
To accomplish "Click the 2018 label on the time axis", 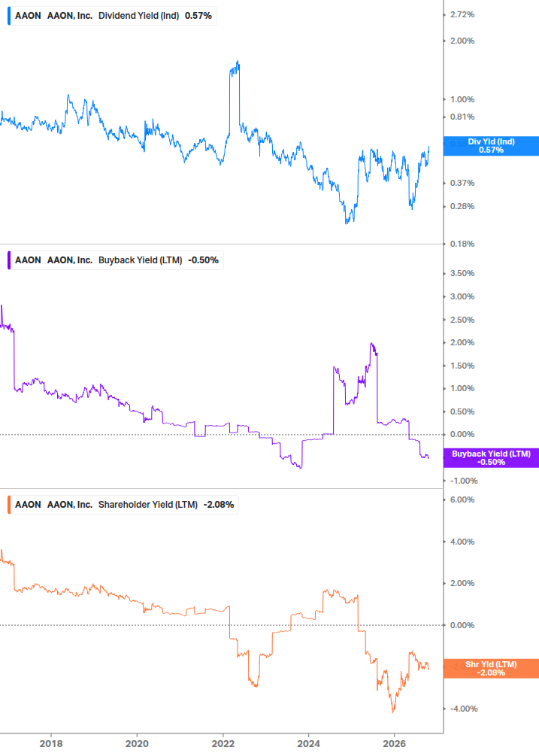I will (51, 744).
